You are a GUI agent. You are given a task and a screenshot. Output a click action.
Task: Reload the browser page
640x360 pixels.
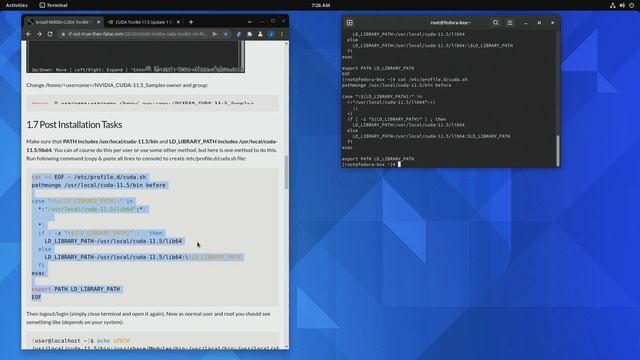tap(50, 34)
